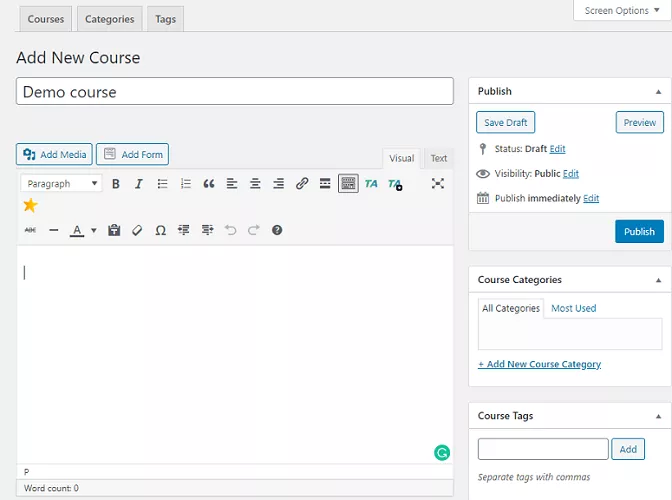Image resolution: width=672 pixels, height=500 pixels.
Task: Collapse the Publish panel
Action: [x=658, y=92]
